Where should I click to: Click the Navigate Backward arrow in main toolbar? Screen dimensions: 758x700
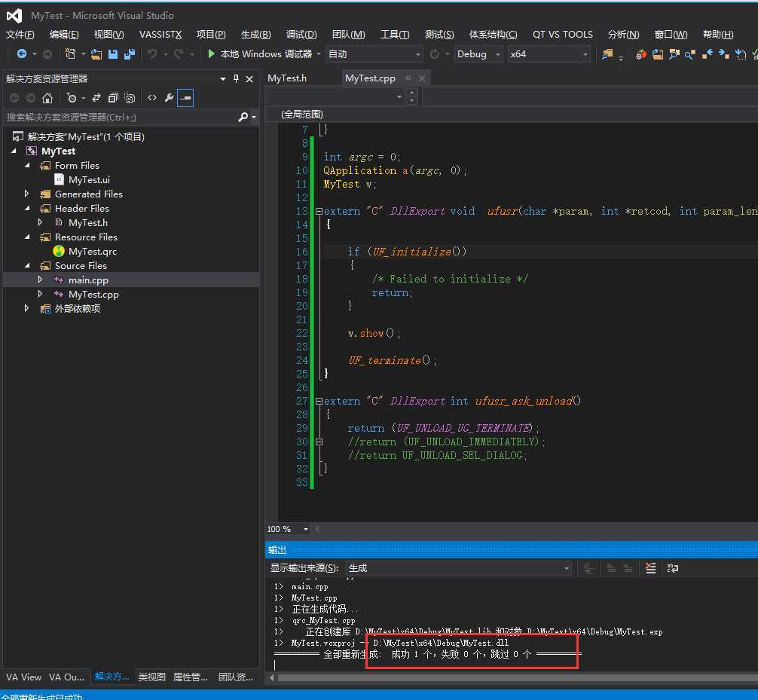pyautogui.click(x=22, y=53)
